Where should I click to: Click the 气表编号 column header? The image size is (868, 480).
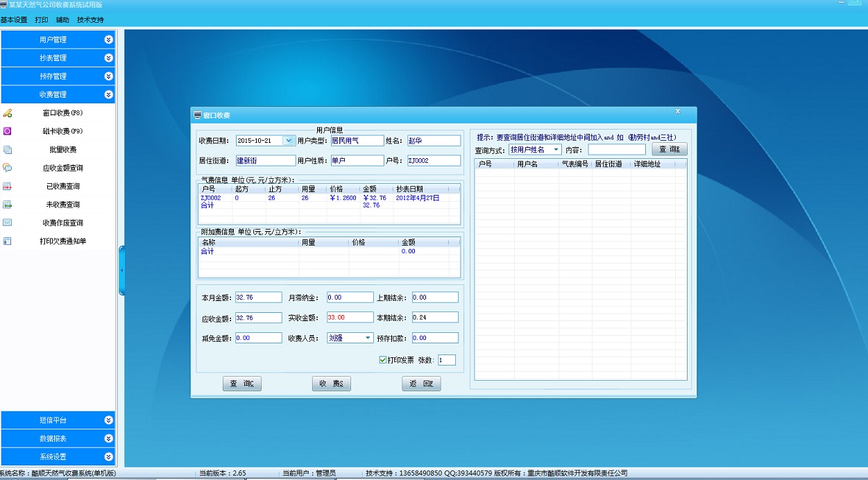tap(575, 164)
